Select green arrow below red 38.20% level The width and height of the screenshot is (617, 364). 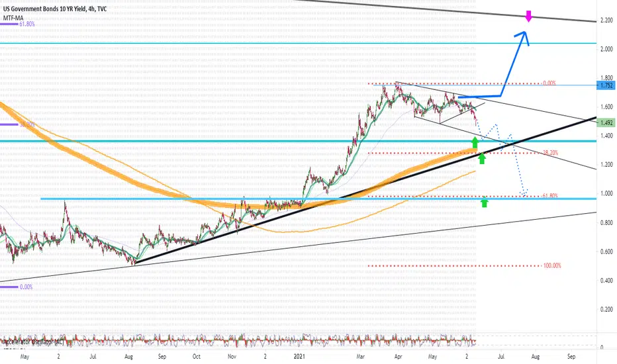click(x=482, y=158)
